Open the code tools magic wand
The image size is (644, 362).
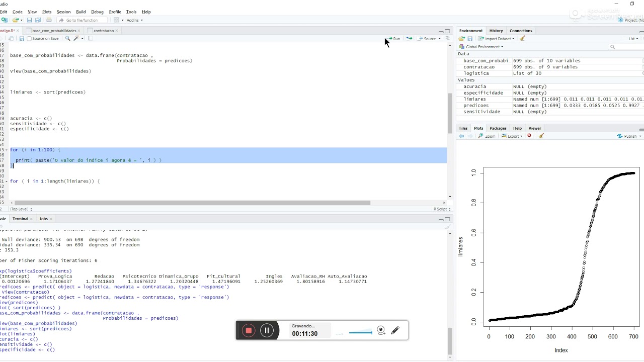coord(77,39)
